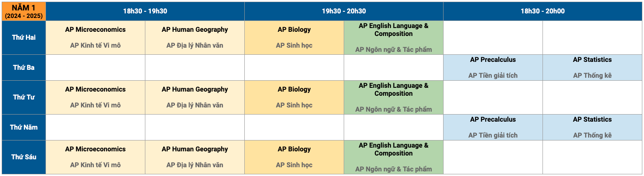This screenshot has width=644, height=176.
Task: Click the NĂM 1 (2024 - 2025) header cell
Action: coord(24,11)
